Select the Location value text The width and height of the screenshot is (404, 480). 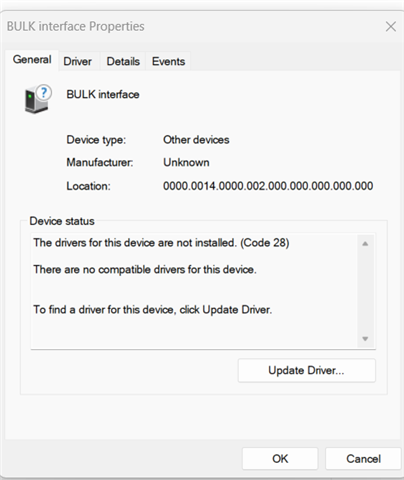(268, 186)
